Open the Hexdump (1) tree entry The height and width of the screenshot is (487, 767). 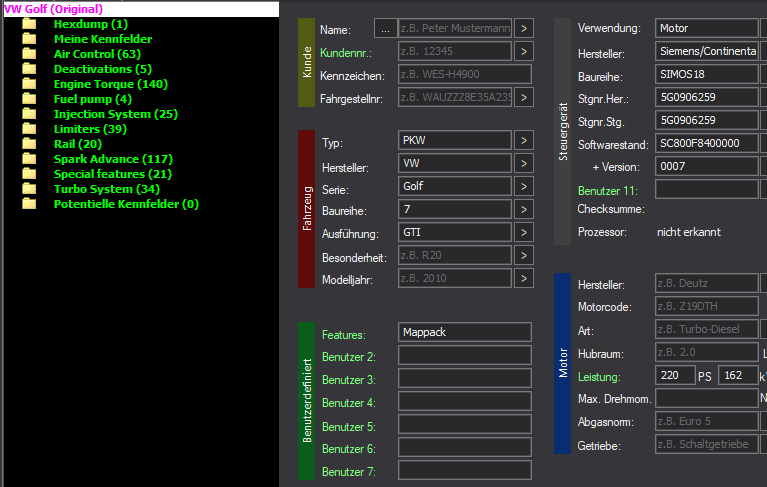[x=90, y=24]
